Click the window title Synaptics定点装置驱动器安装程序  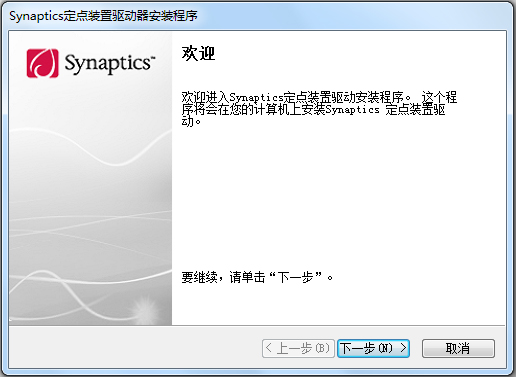click(103, 16)
